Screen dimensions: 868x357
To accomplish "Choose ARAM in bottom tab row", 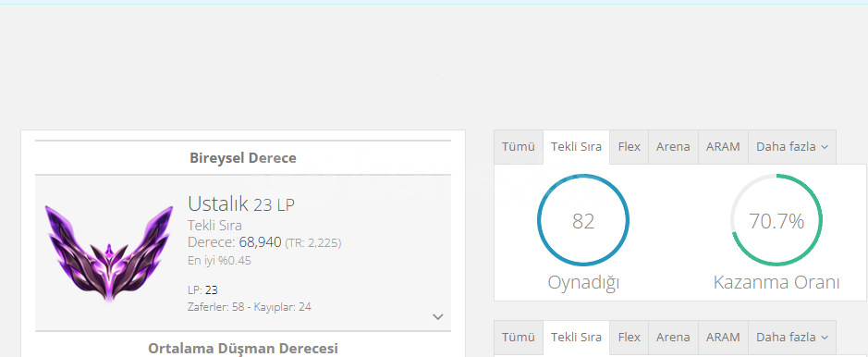I will (723, 337).
